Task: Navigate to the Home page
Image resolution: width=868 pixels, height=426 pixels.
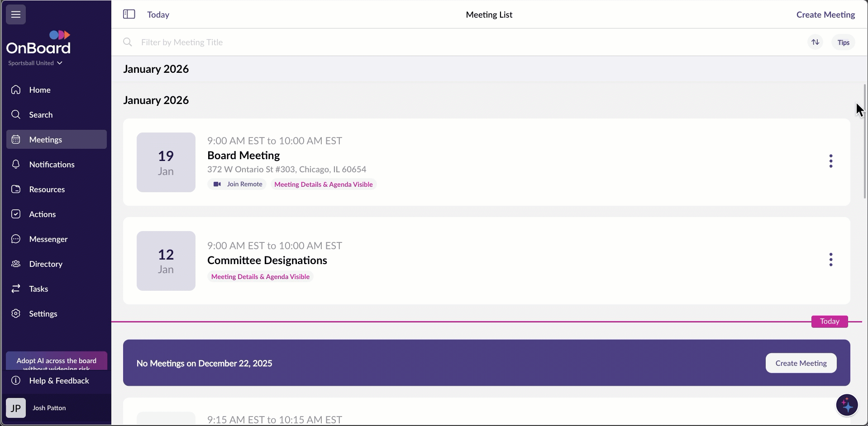Action: tap(40, 90)
